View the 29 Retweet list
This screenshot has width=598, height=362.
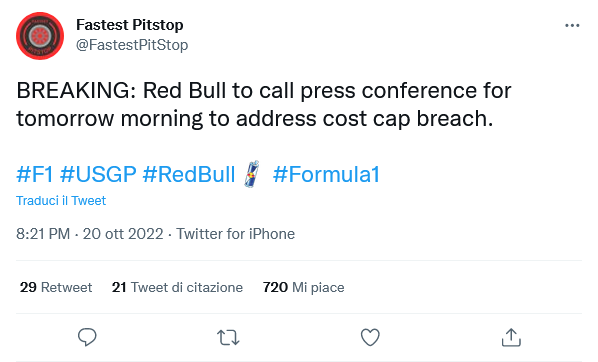(x=56, y=287)
